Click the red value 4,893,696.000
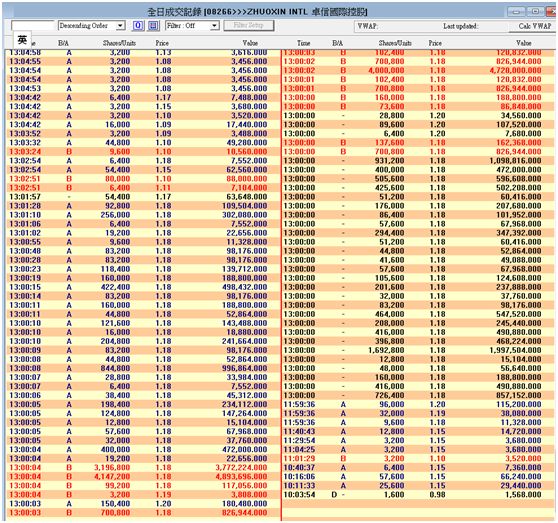 coord(242,477)
